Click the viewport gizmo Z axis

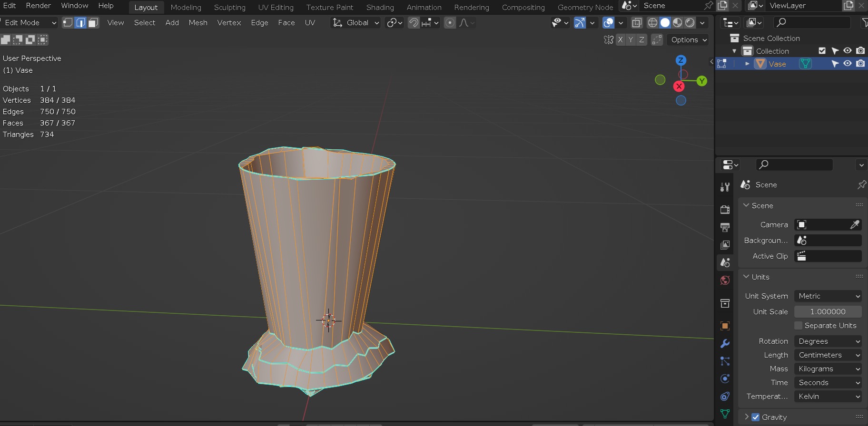[681, 60]
